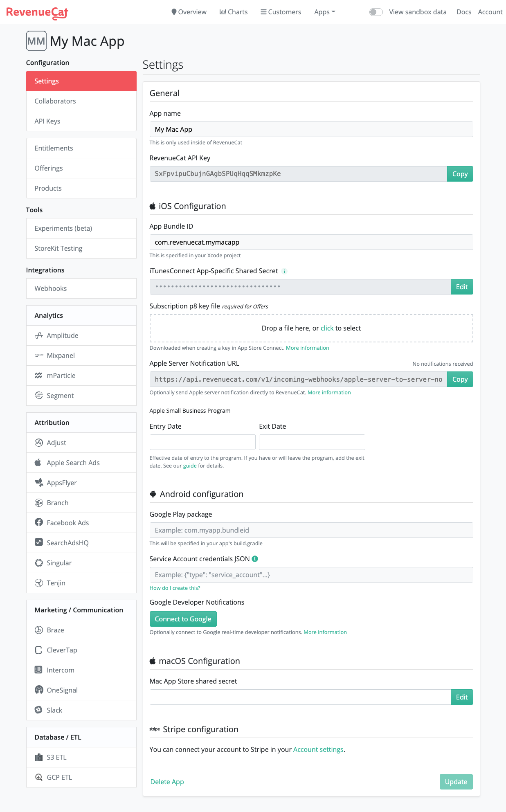
Task: Click the Singular icon
Action: tap(39, 563)
